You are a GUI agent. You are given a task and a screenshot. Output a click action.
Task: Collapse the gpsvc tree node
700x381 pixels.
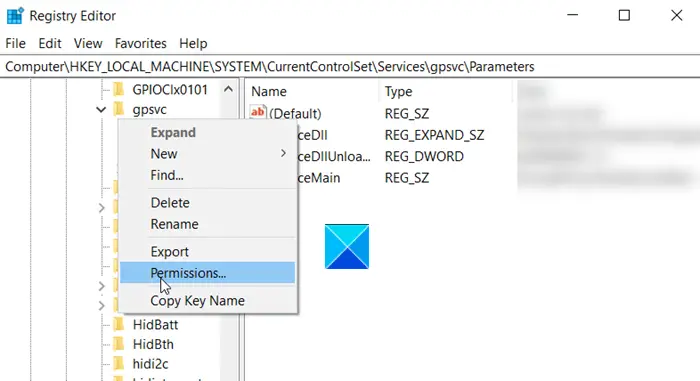click(x=101, y=109)
